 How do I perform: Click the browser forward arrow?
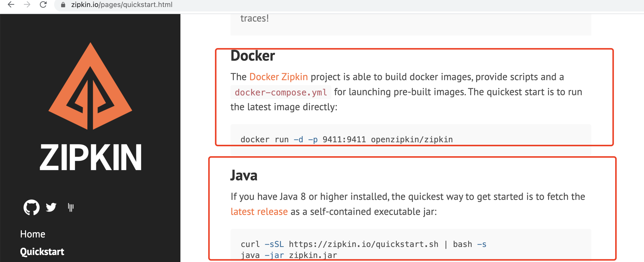pyautogui.click(x=27, y=5)
